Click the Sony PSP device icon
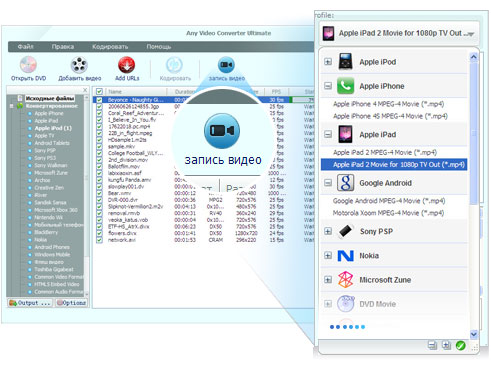This screenshot has width=491, height=379. (x=345, y=231)
